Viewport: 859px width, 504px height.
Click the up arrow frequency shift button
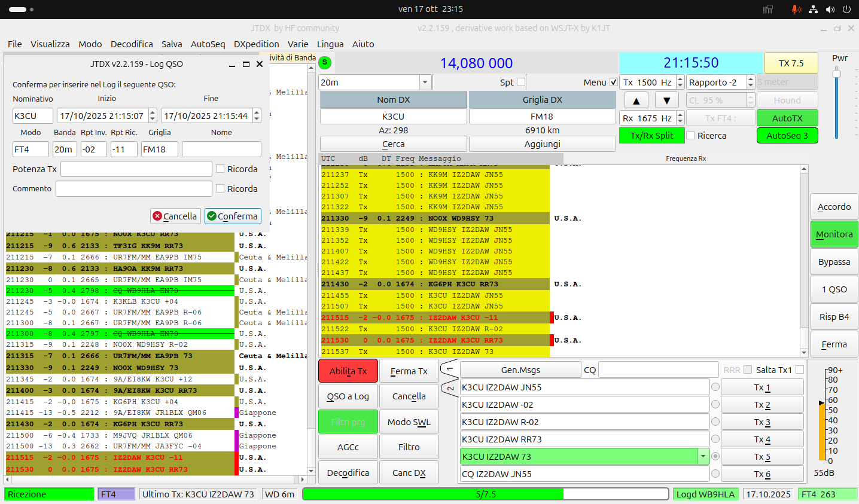click(x=636, y=100)
